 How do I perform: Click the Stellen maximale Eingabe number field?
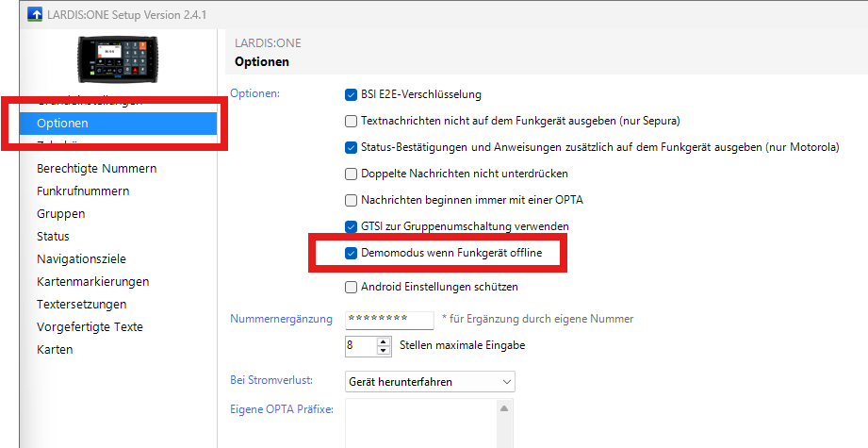[x=361, y=345]
